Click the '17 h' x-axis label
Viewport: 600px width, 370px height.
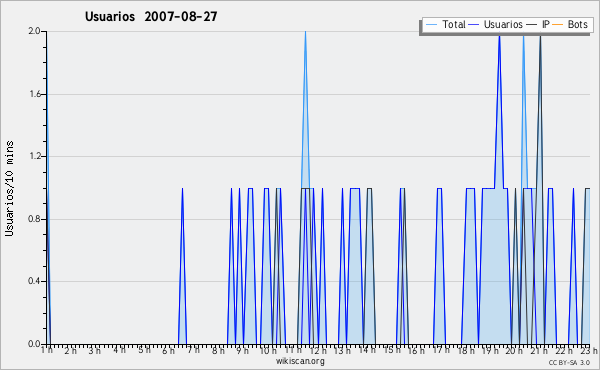(x=441, y=350)
